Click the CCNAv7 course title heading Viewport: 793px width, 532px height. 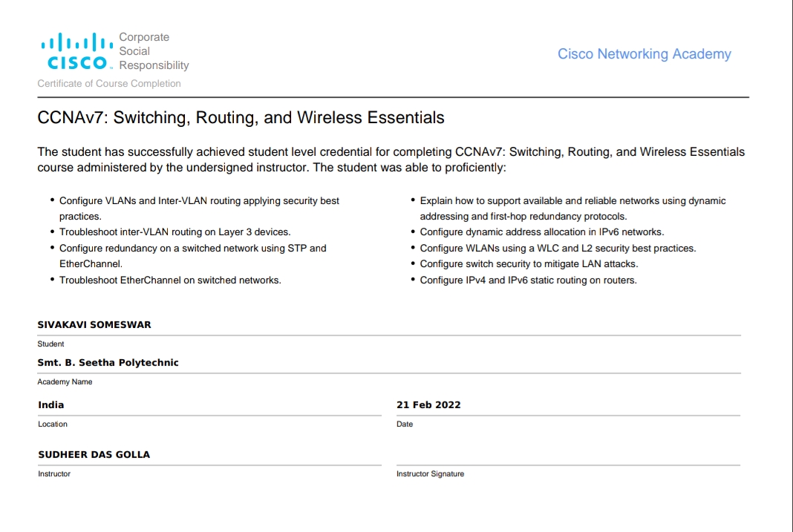click(241, 117)
